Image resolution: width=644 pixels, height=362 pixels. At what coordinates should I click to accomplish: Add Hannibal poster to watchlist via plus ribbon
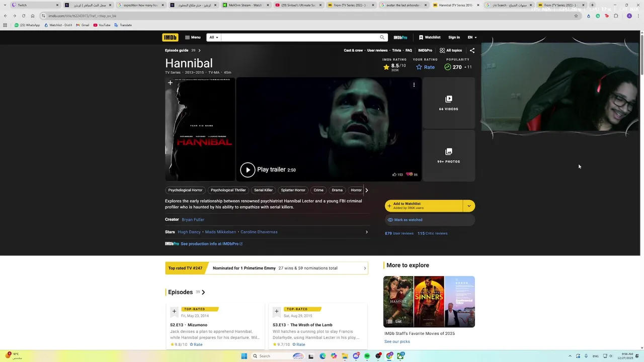(170, 83)
